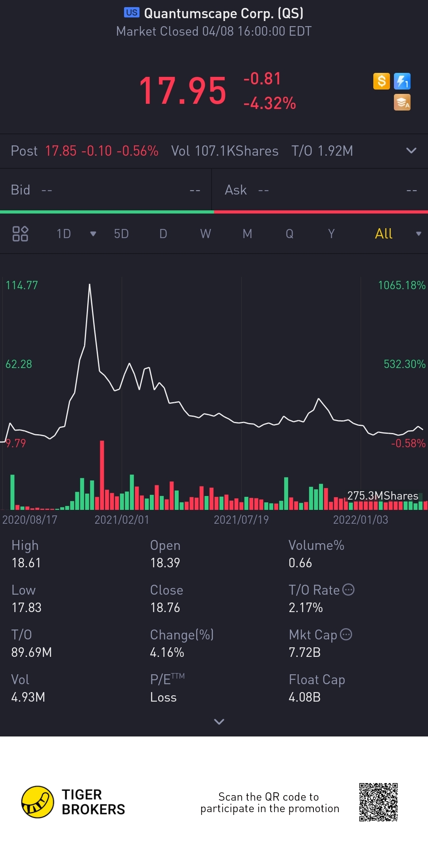Tap the Close 18.76 value

(165, 607)
